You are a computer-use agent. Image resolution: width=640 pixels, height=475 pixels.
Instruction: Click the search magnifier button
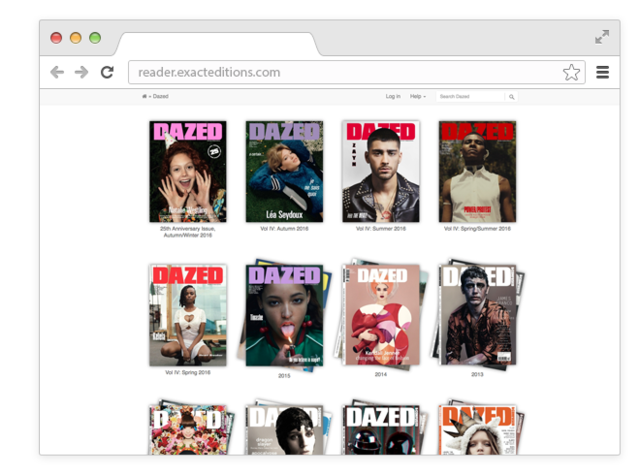tap(511, 97)
